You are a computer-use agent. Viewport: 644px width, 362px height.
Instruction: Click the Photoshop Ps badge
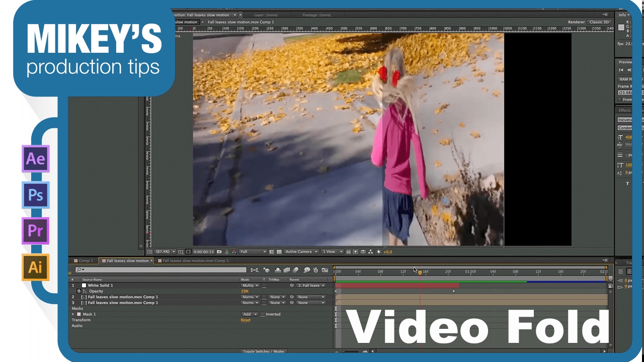pyautogui.click(x=35, y=195)
